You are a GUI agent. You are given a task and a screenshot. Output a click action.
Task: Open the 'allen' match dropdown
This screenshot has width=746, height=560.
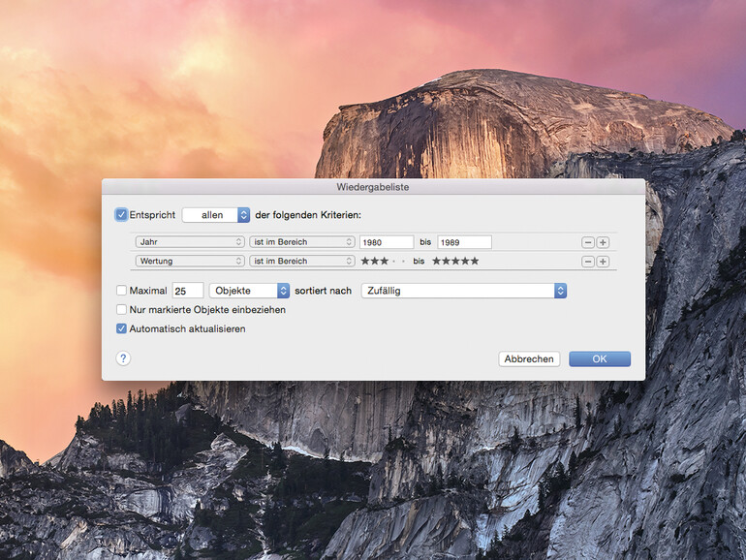point(216,214)
